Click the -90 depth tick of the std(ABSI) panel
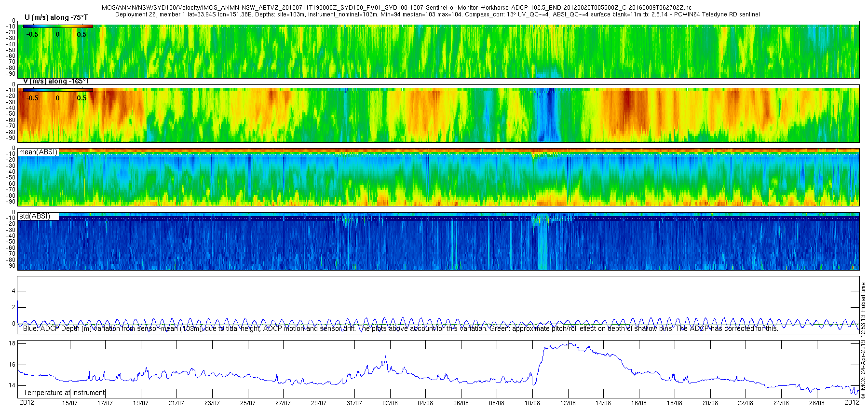The width and height of the screenshot is (868, 410). click(x=11, y=266)
